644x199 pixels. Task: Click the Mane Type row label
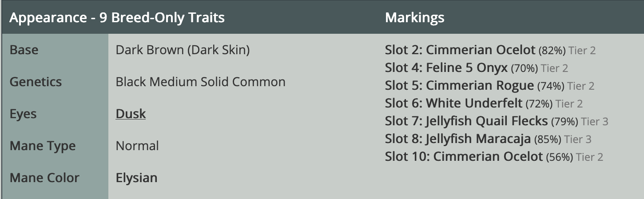click(x=43, y=146)
